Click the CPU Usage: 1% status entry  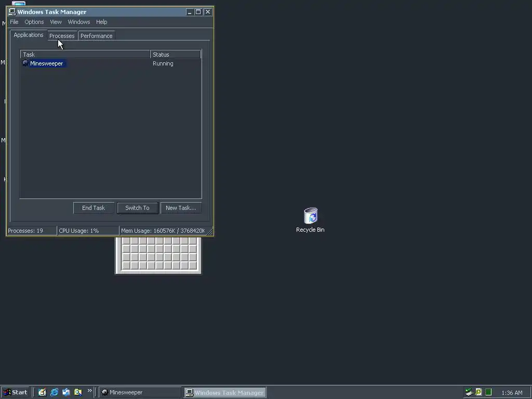coord(88,231)
